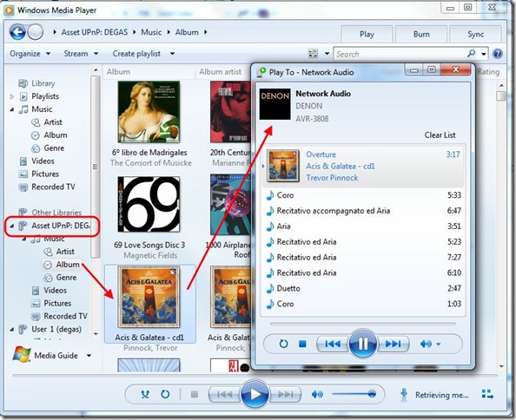Stop playback in the Play To window
The image size is (516, 420).
pyautogui.click(x=302, y=345)
